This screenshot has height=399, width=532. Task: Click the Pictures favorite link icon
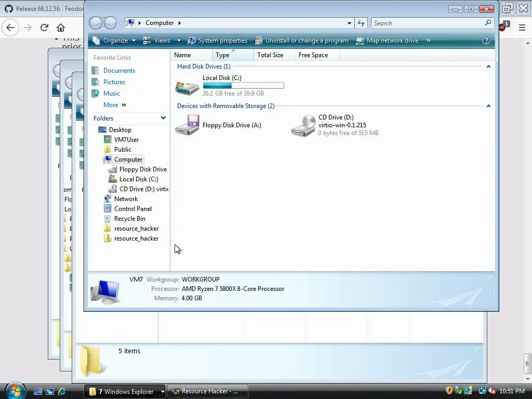[96, 82]
